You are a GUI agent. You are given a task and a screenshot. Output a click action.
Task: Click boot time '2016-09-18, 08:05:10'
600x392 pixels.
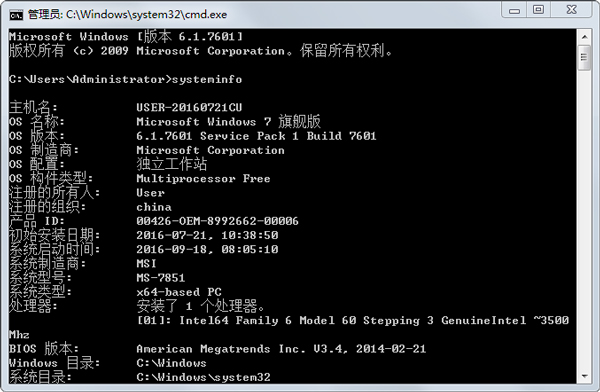click(207, 249)
